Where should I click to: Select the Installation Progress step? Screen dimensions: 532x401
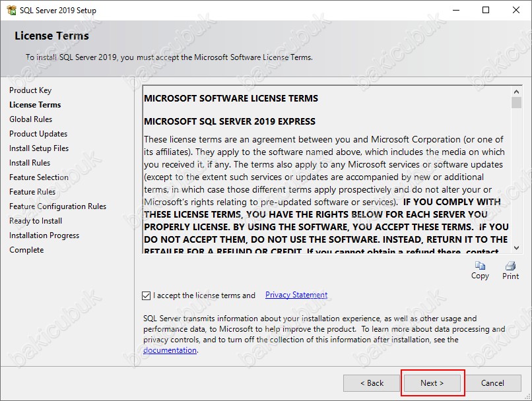click(44, 235)
